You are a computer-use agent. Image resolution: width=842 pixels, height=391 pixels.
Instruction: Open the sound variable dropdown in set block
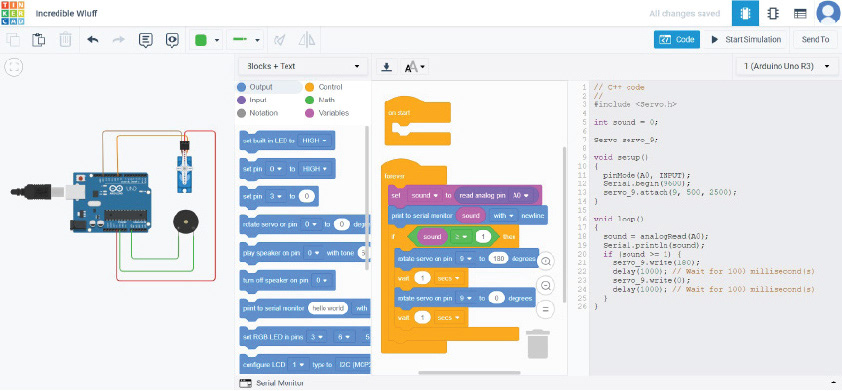pyautogui.click(x=425, y=196)
